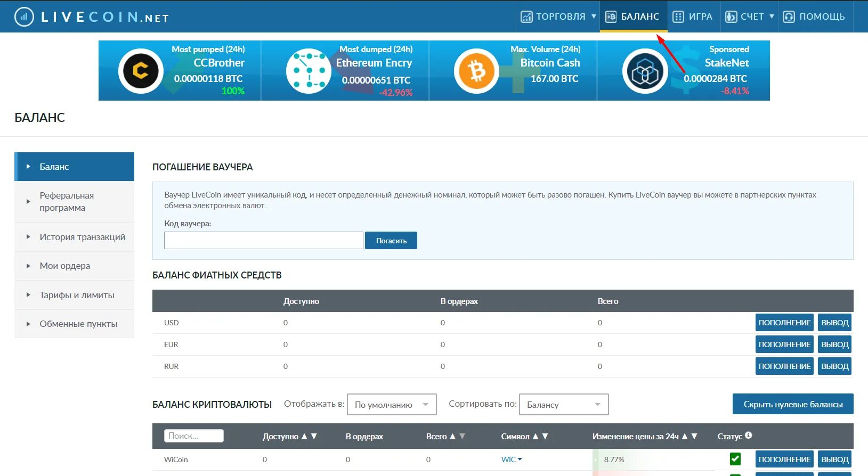Image resolution: width=868 pixels, height=476 pixels.
Task: Open the ТОРГОВЛЯ dropdown arrow
Action: click(594, 17)
